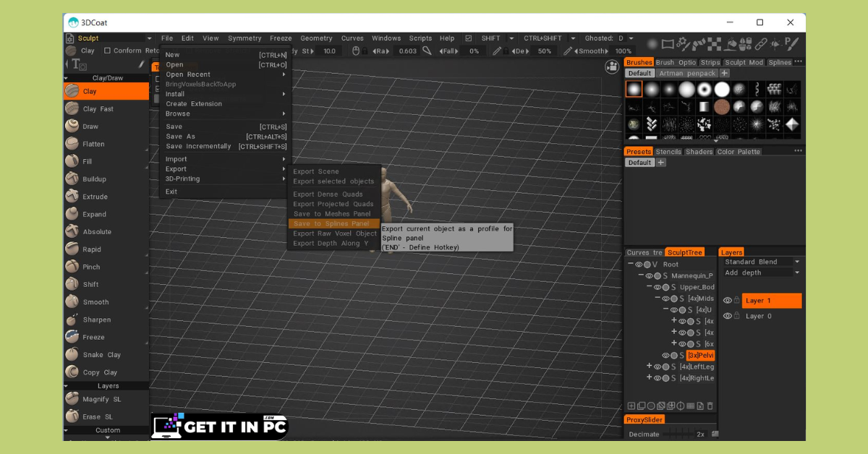Open the Add depth dropdown

[762, 273]
